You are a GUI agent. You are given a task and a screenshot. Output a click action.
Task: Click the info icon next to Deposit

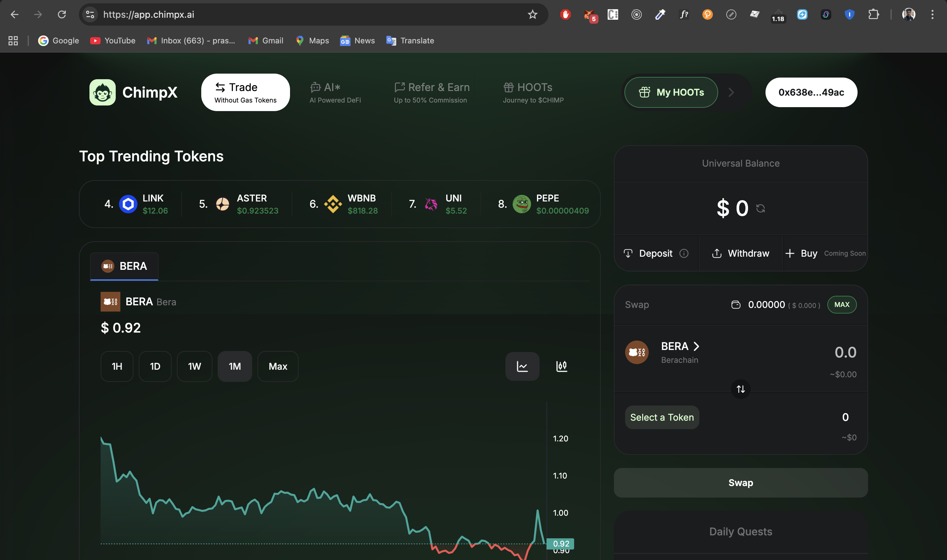click(x=684, y=253)
